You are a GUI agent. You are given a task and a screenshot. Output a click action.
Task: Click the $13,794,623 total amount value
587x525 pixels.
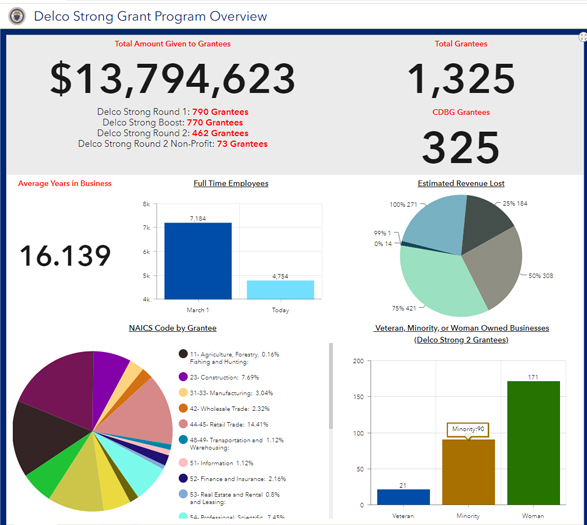(173, 78)
